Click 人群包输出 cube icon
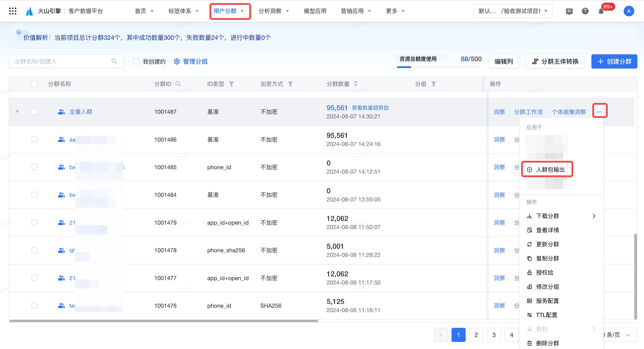The height and width of the screenshot is (349, 644). pyautogui.click(x=529, y=170)
